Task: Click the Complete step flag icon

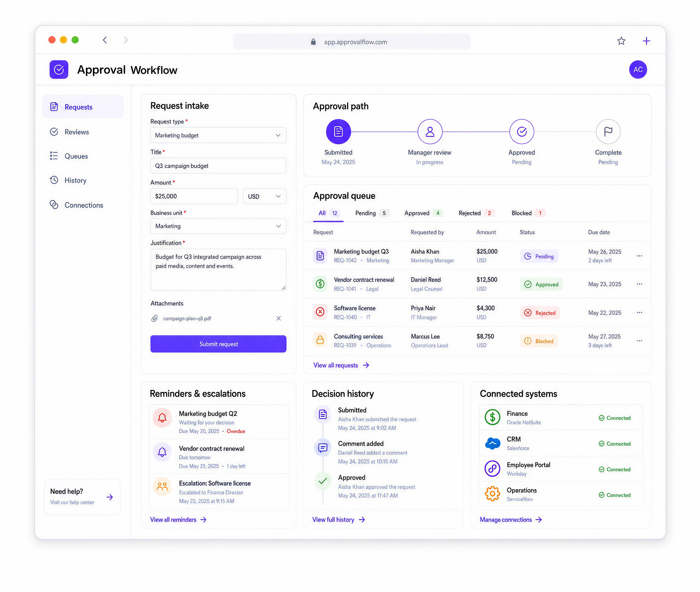Action: click(608, 132)
